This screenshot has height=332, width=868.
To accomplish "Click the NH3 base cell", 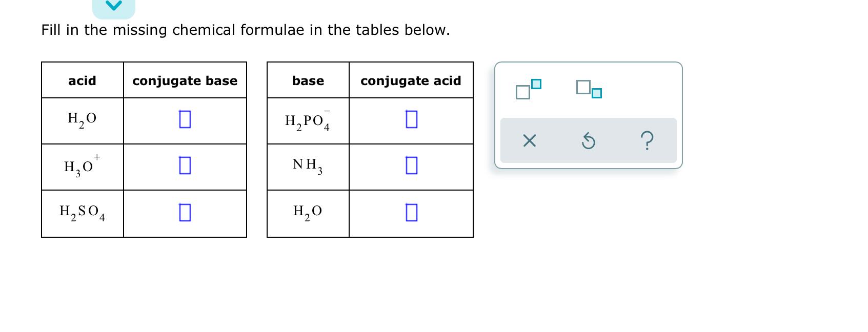I will (308, 167).
